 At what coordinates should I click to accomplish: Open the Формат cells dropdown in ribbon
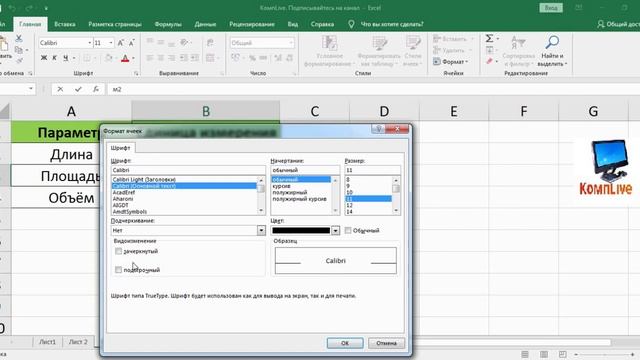click(451, 62)
